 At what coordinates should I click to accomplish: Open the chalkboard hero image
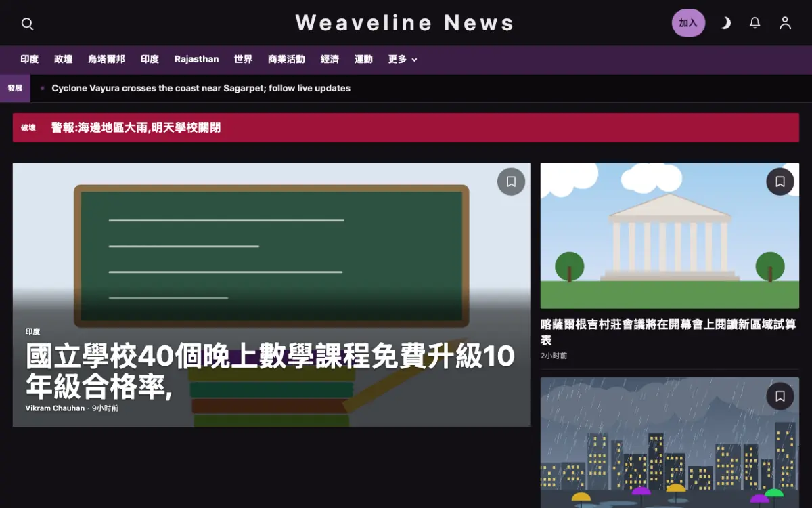pyautogui.click(x=271, y=295)
